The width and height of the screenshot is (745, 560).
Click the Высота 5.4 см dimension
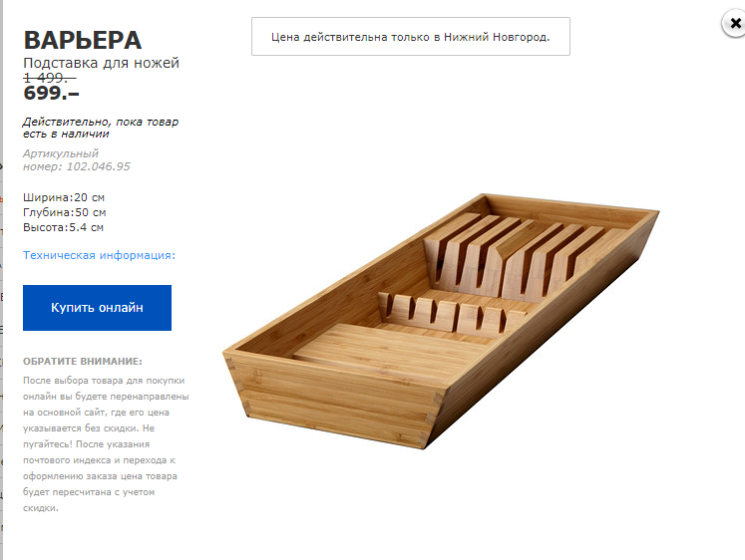pos(64,227)
